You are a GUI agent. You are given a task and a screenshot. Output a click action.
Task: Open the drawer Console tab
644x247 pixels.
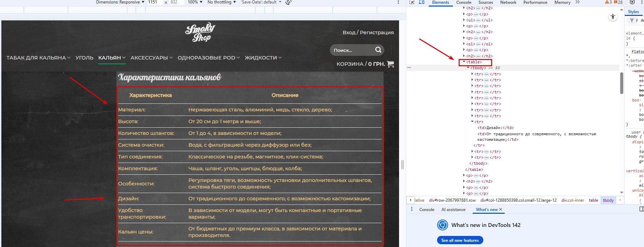coord(427,210)
